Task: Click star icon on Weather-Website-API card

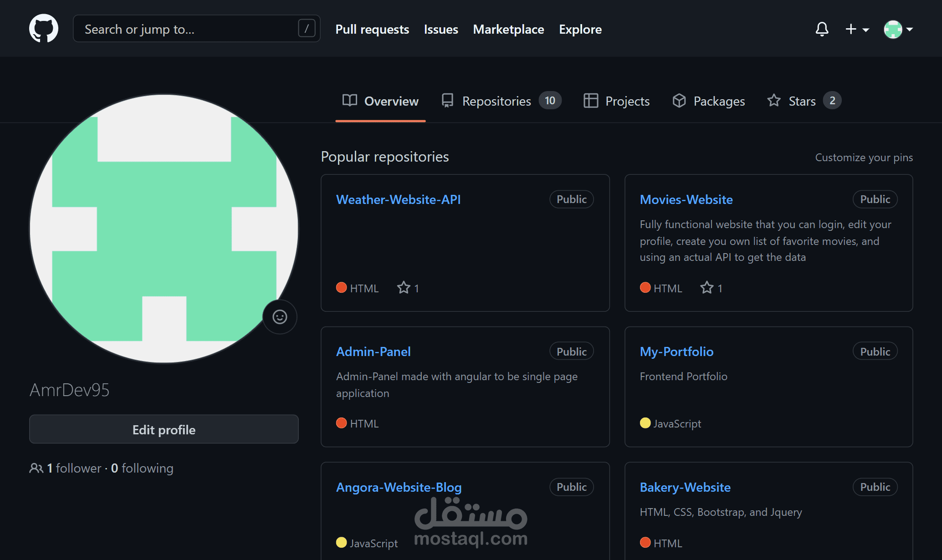Action: pos(404,288)
